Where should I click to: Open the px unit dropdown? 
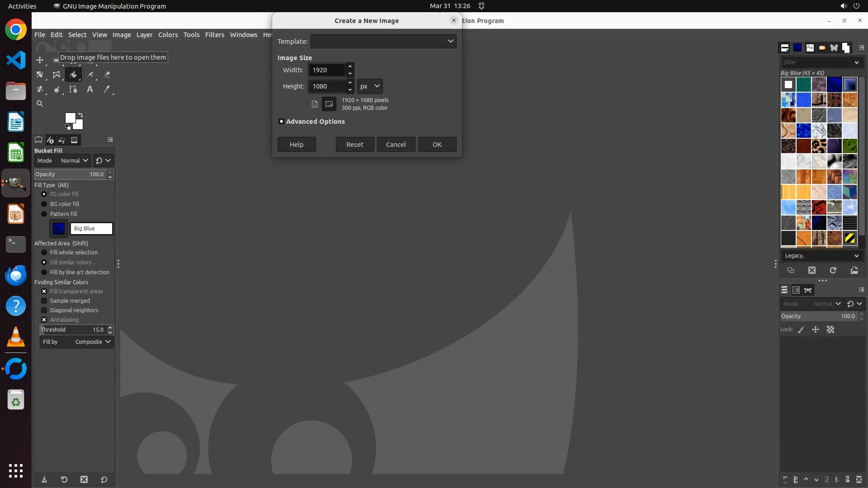370,86
